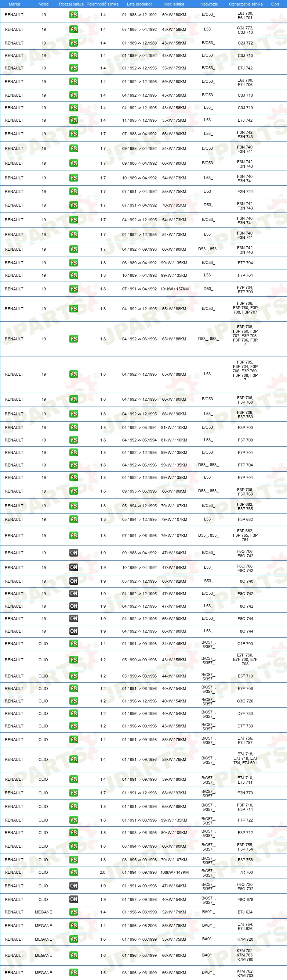Click the K7M 702, K7M 703, K7M 790 engine cell

click(x=245, y=955)
